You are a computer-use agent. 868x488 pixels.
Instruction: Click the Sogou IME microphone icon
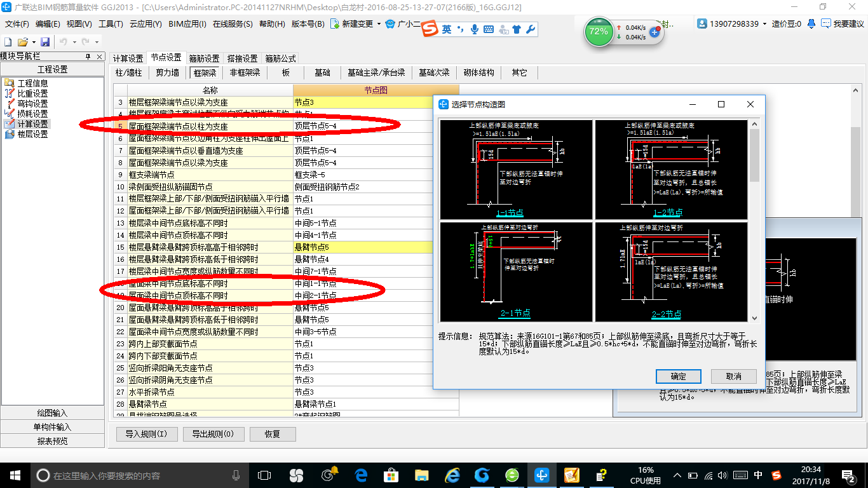tap(474, 29)
